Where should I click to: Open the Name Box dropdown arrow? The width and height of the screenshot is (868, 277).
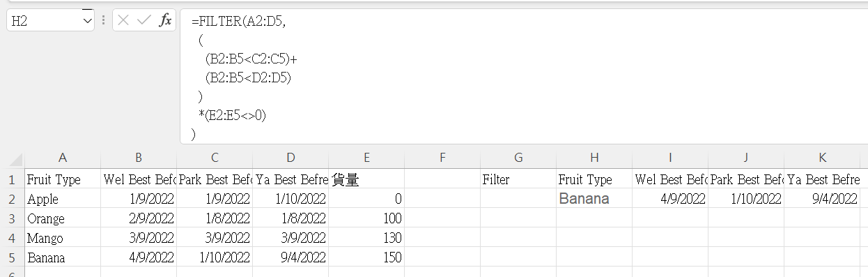pos(88,21)
